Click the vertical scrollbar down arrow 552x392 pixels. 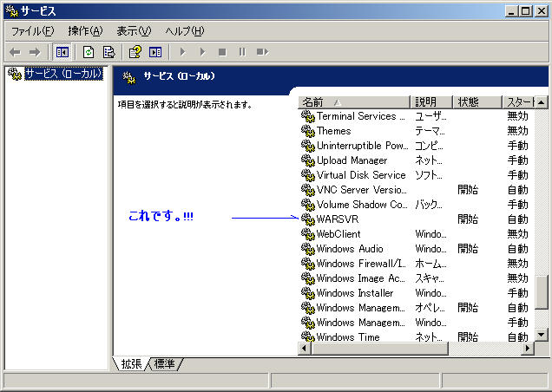[541, 335]
